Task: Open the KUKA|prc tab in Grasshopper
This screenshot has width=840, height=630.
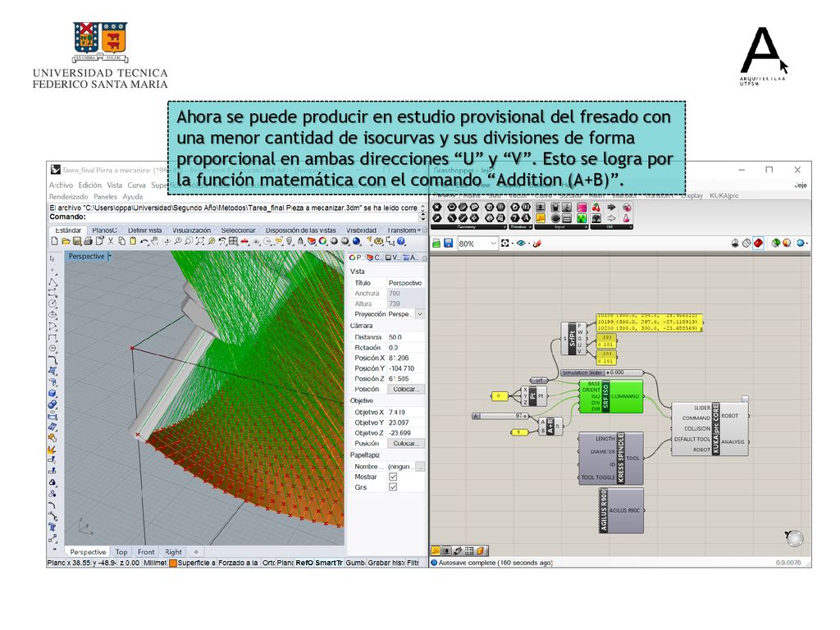Action: (x=724, y=195)
